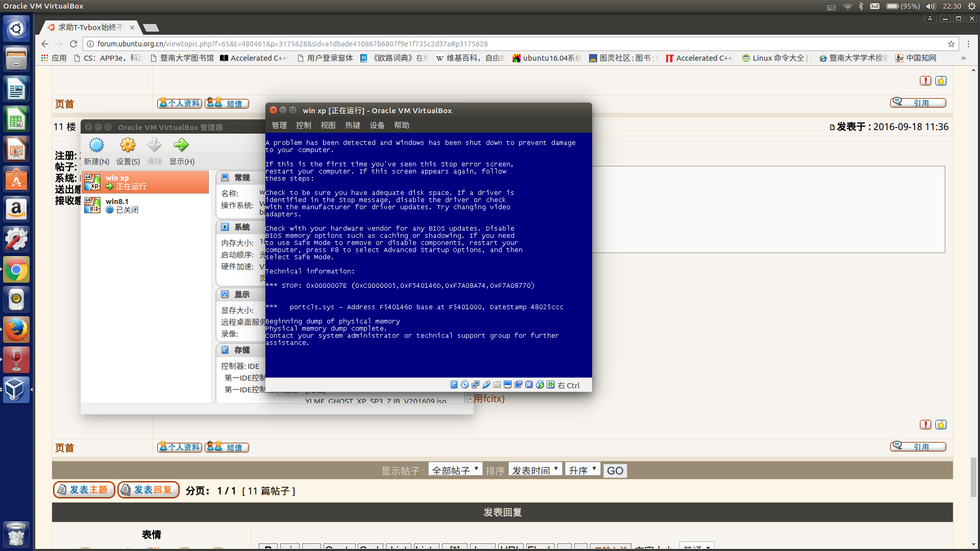Collapse the 存储 section header in manager details
The image size is (980, 551).
pyautogui.click(x=241, y=350)
